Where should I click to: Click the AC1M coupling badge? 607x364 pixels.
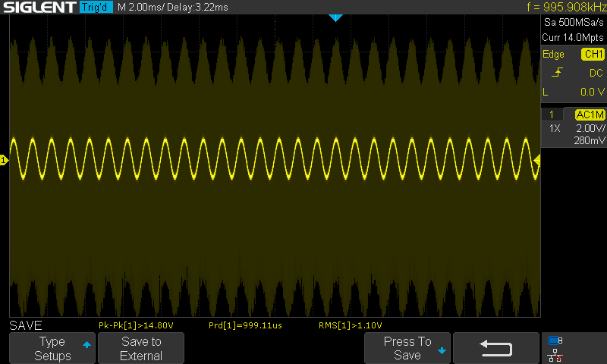point(590,115)
